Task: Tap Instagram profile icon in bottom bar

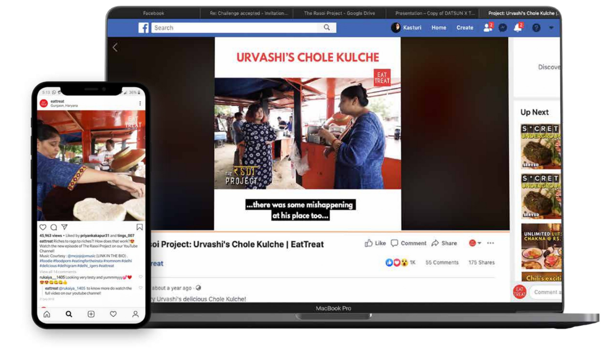Action: click(x=135, y=314)
